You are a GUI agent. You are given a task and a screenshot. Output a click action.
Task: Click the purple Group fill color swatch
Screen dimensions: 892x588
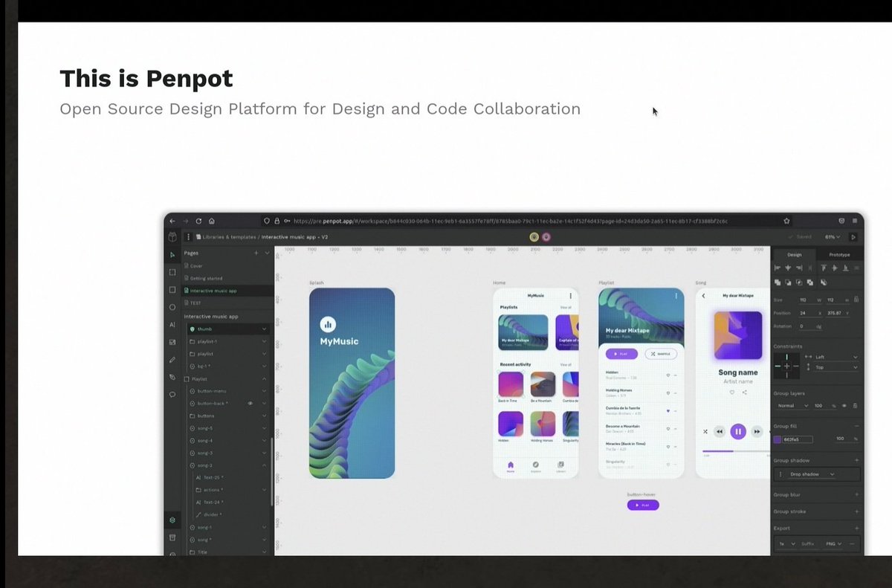(x=778, y=439)
